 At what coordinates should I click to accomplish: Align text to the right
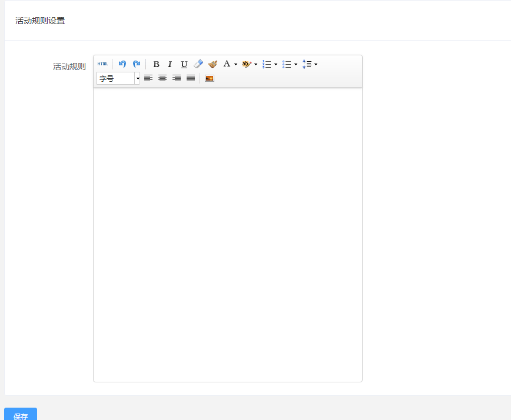click(176, 78)
